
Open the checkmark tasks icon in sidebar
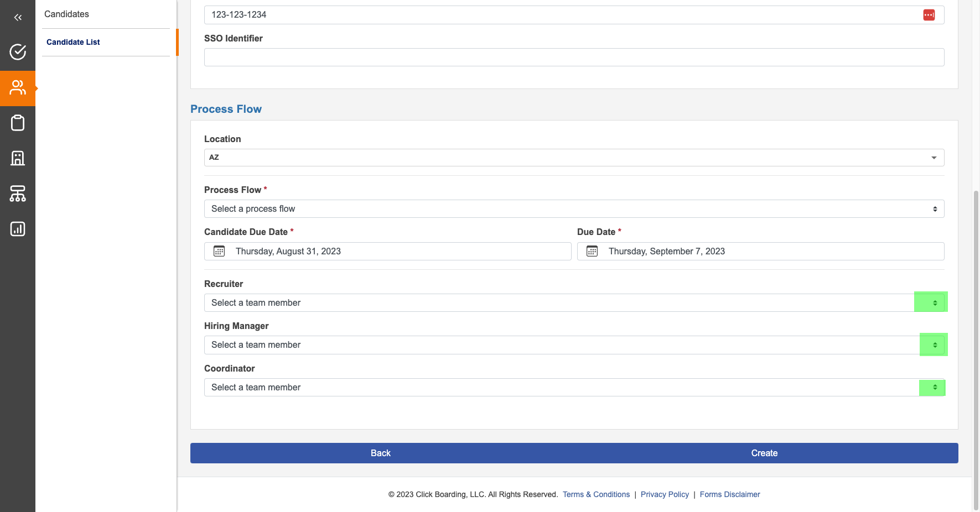pyautogui.click(x=18, y=52)
